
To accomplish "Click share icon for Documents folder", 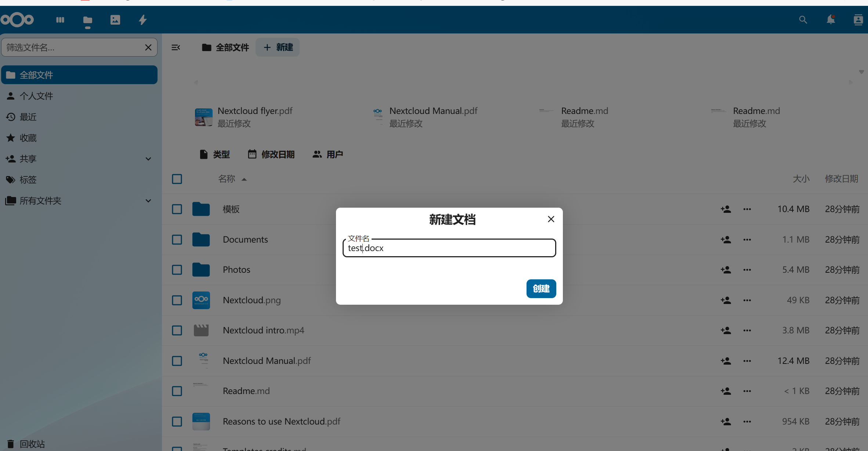I will click(x=726, y=240).
